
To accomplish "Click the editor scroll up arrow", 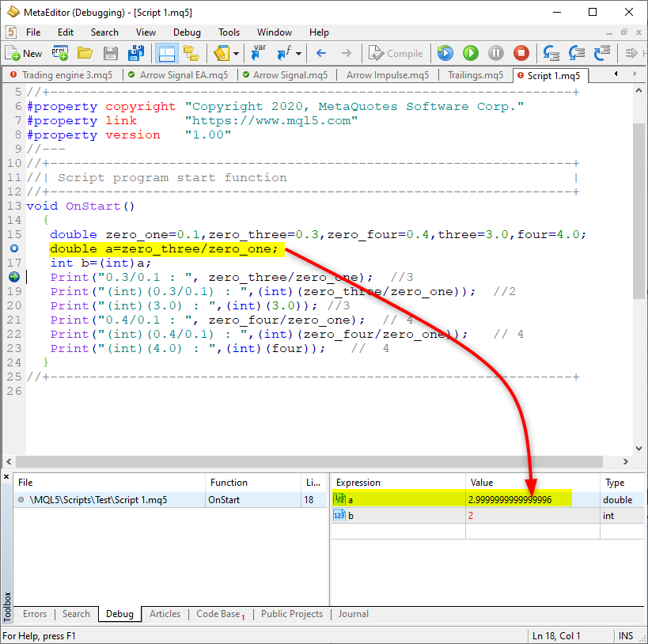I will 639,90.
